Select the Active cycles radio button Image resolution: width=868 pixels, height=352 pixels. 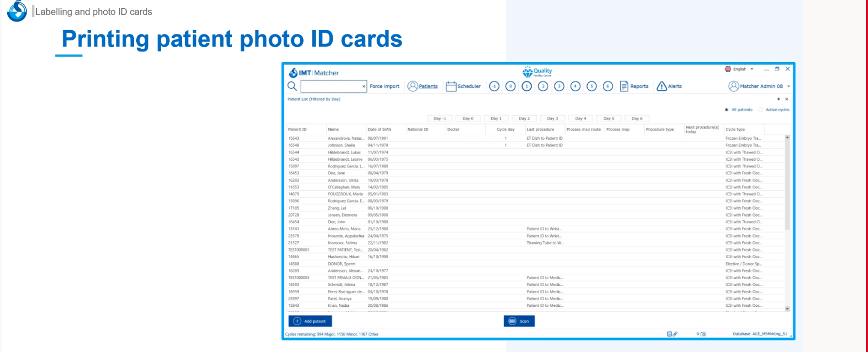point(760,110)
